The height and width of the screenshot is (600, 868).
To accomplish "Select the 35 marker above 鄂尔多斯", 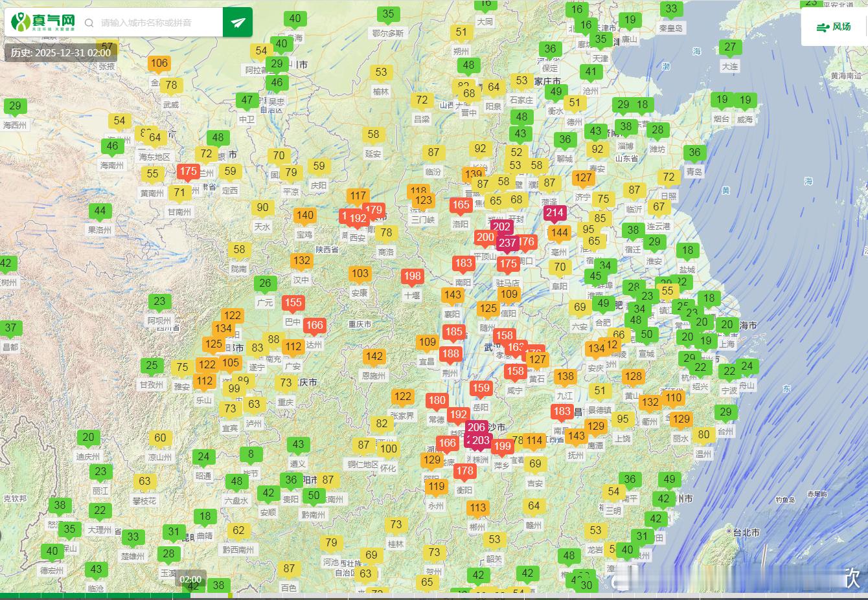I will pyautogui.click(x=388, y=15).
